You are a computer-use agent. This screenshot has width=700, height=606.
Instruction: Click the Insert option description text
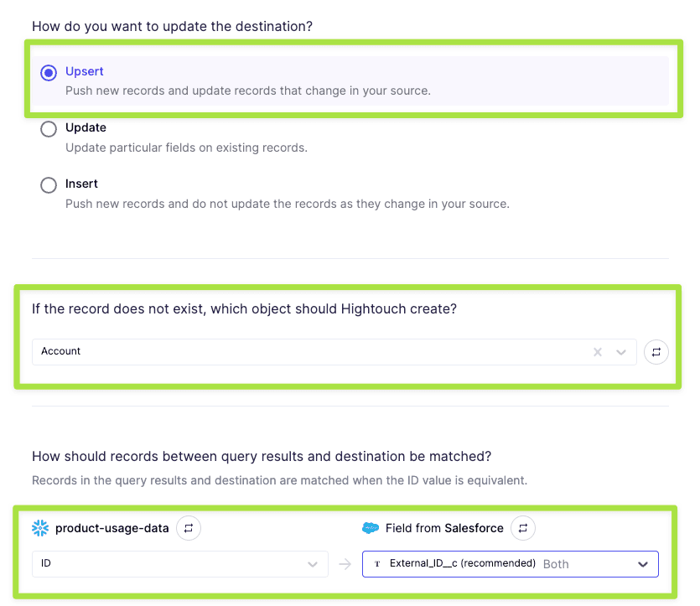tap(287, 204)
